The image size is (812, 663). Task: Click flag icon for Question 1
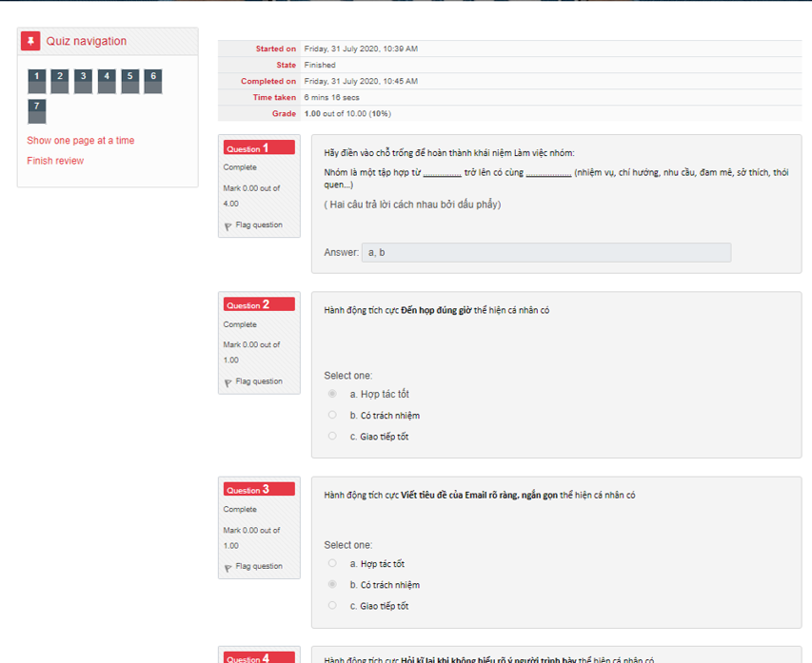[228, 226]
